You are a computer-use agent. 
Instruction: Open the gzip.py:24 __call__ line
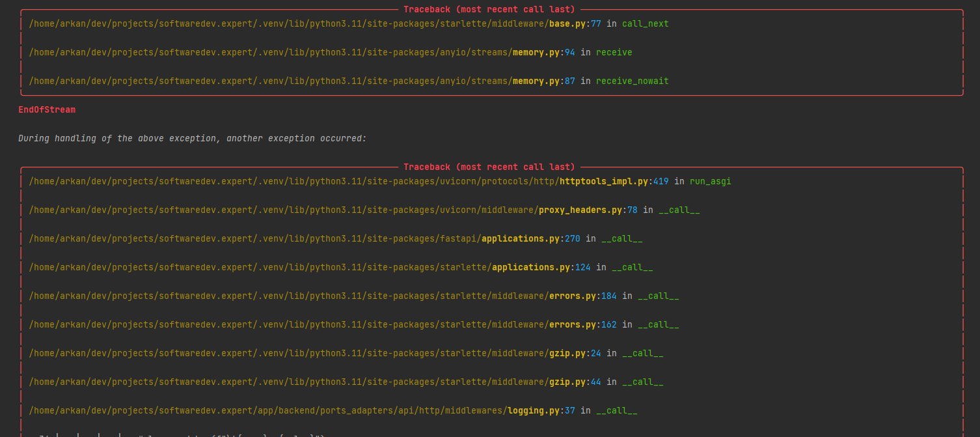coord(346,353)
